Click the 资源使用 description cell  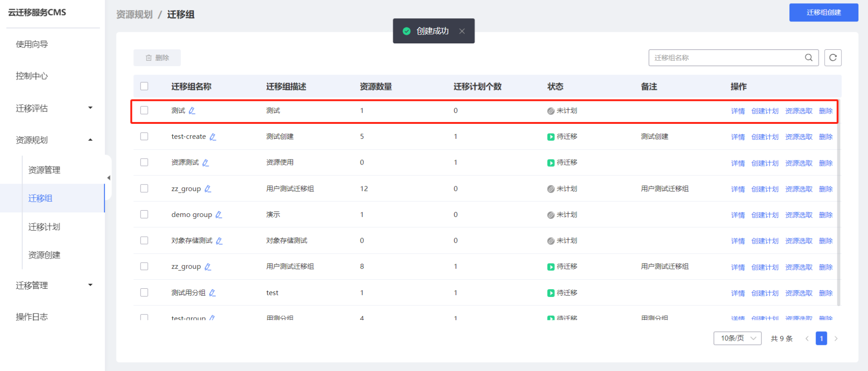(x=280, y=162)
